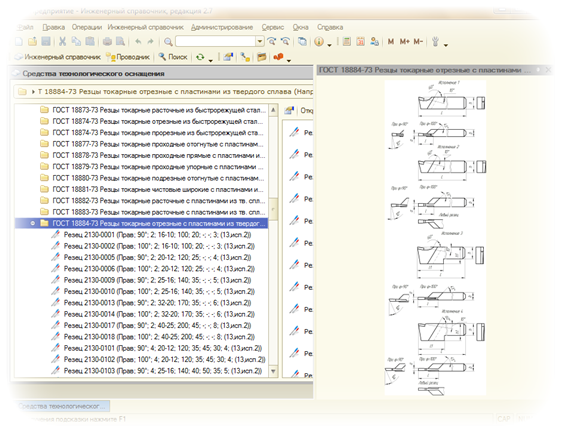Click the toolbar search input field
The width and height of the screenshot is (561, 432).
point(216,42)
